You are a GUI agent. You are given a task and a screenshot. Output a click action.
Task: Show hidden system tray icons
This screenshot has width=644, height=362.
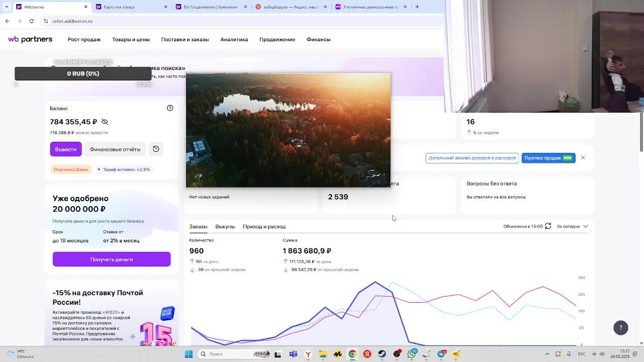[547, 354]
